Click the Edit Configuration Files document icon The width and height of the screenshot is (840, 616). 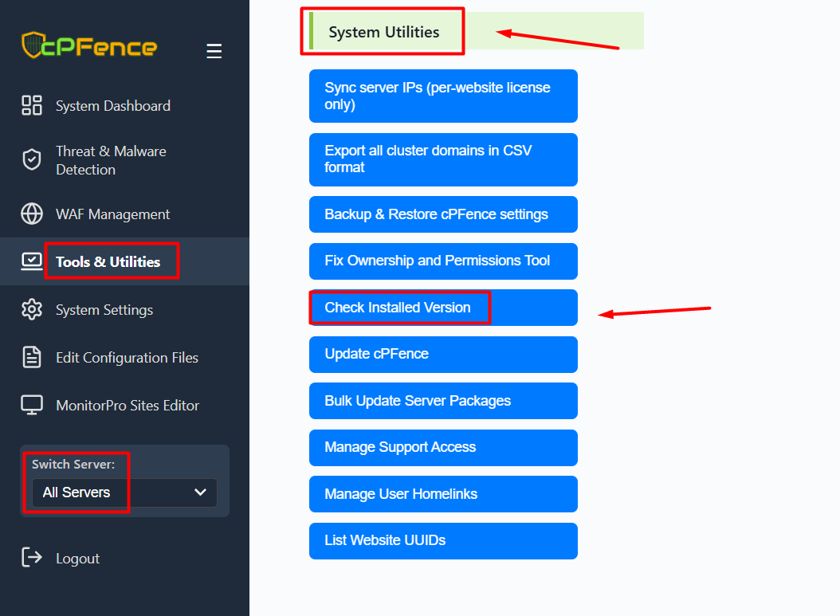pyautogui.click(x=32, y=357)
